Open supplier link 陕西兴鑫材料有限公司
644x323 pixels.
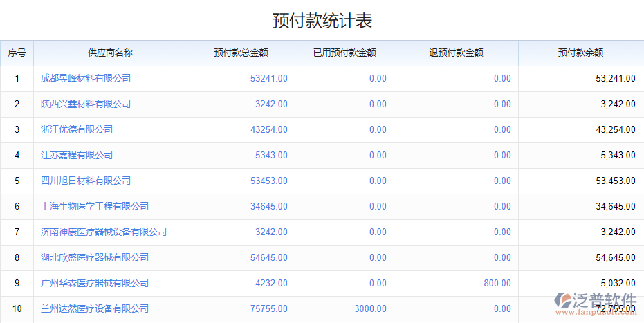click(86, 104)
